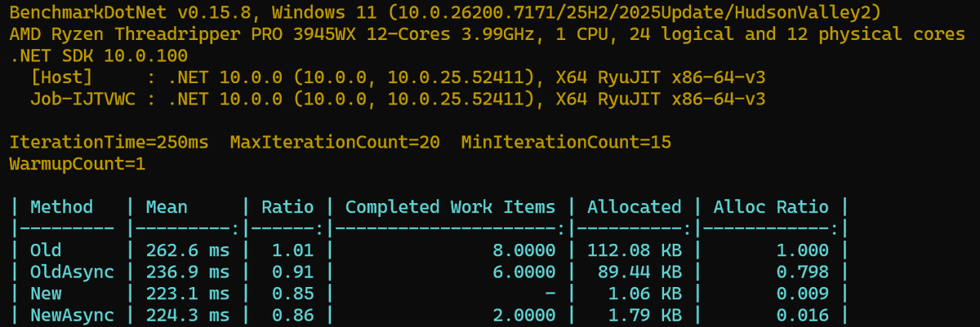Click the Allocated column header
The image size is (980, 327).
pyautogui.click(x=634, y=207)
